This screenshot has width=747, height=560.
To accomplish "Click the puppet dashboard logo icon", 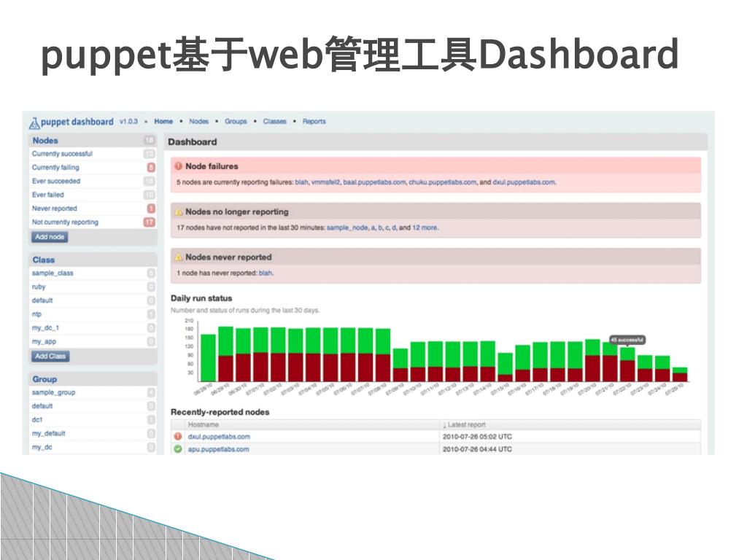I will click(x=34, y=122).
